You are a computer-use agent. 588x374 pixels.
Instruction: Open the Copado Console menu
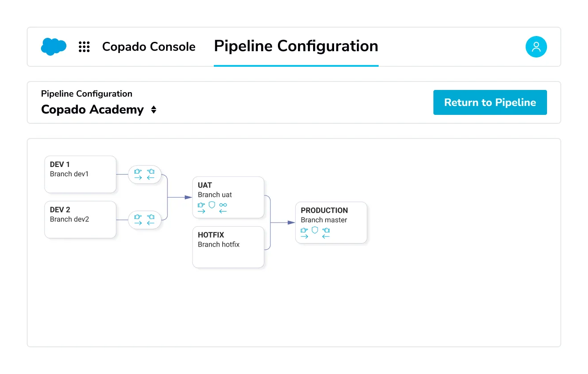[149, 46]
